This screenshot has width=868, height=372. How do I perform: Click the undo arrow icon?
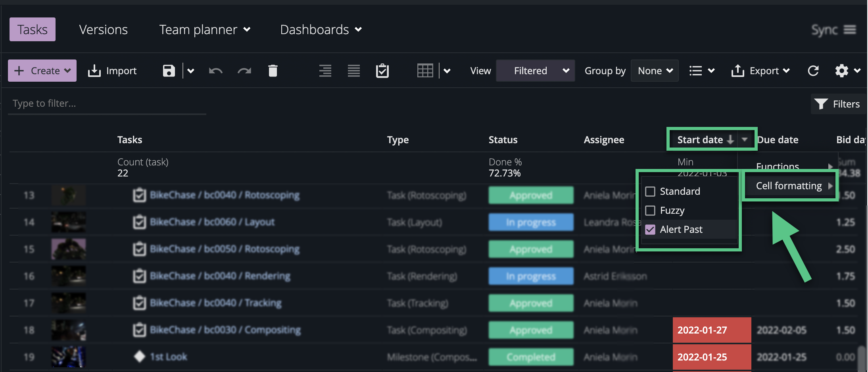215,71
